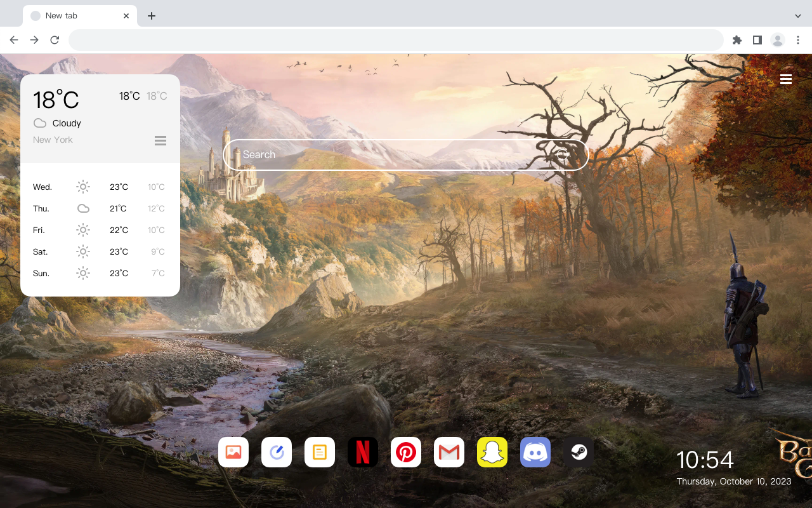Viewport: 812px width, 508px height.
Task: Click Thursday's 21°C high temperature
Action: click(119, 208)
